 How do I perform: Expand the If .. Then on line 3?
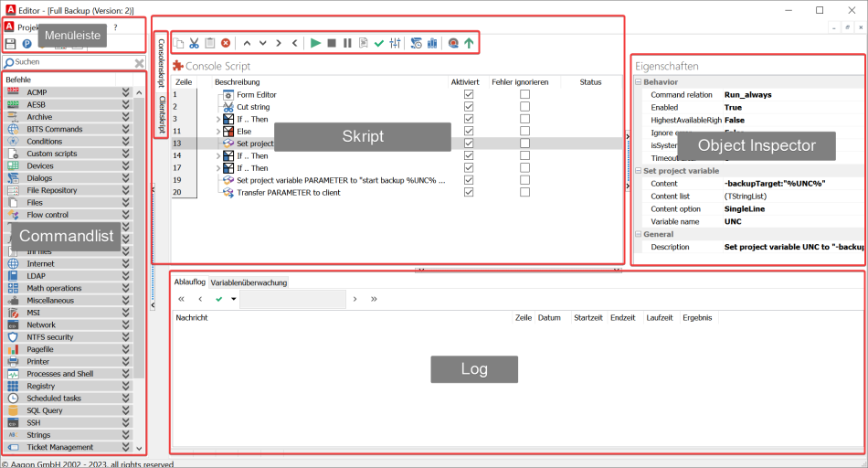(x=218, y=119)
